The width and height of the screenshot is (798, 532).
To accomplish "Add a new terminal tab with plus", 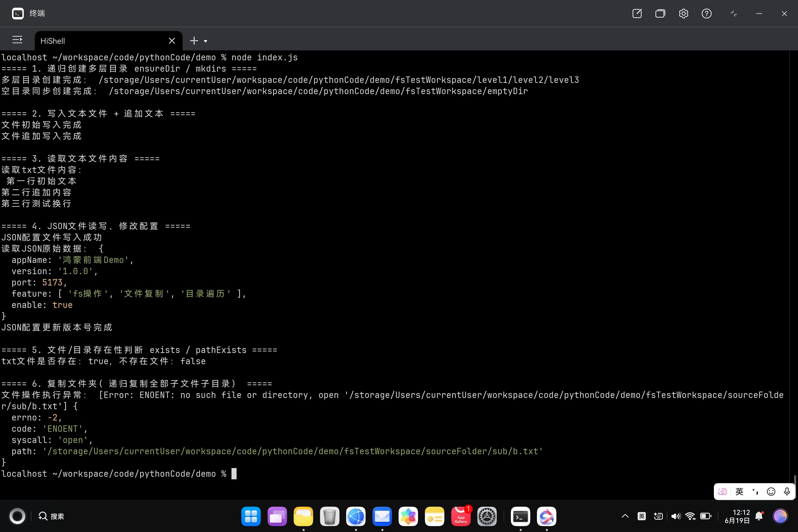I will (x=194, y=41).
